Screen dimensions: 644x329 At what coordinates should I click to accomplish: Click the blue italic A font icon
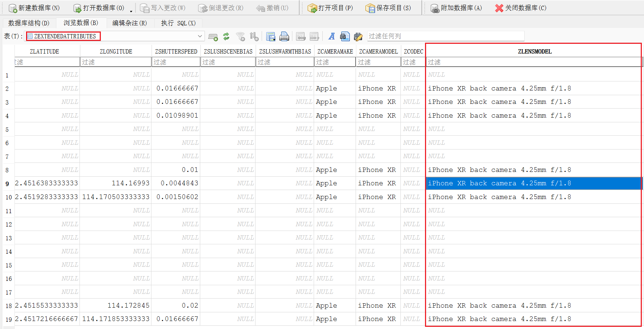coord(331,36)
